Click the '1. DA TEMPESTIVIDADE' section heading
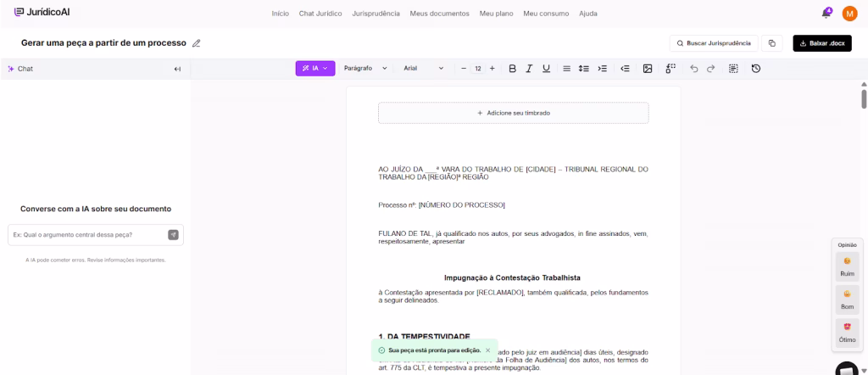 (x=424, y=336)
